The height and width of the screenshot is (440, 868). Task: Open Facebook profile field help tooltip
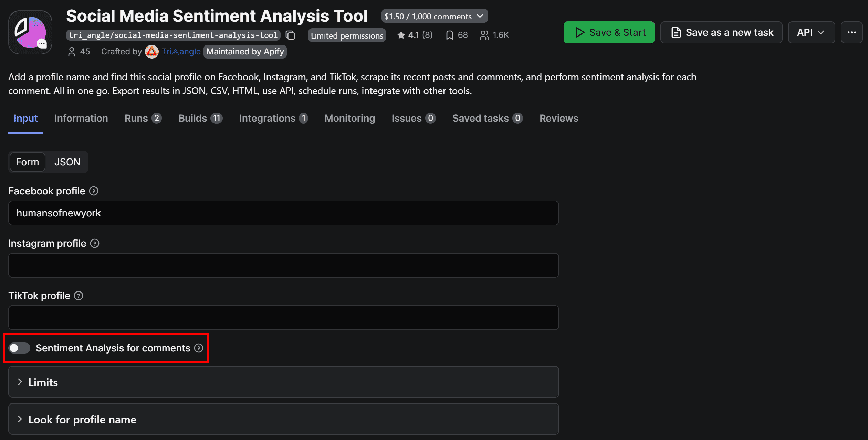point(93,191)
